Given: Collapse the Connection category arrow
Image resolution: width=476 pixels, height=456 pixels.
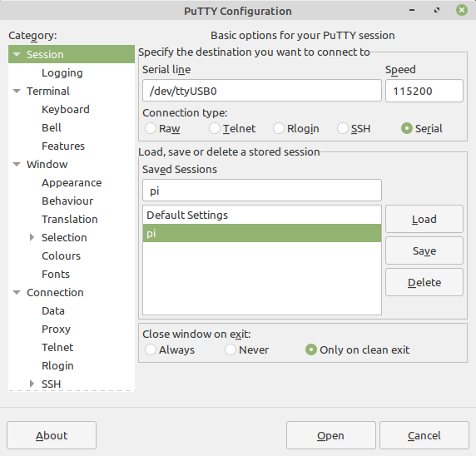Looking at the screenshot, I should (x=17, y=293).
